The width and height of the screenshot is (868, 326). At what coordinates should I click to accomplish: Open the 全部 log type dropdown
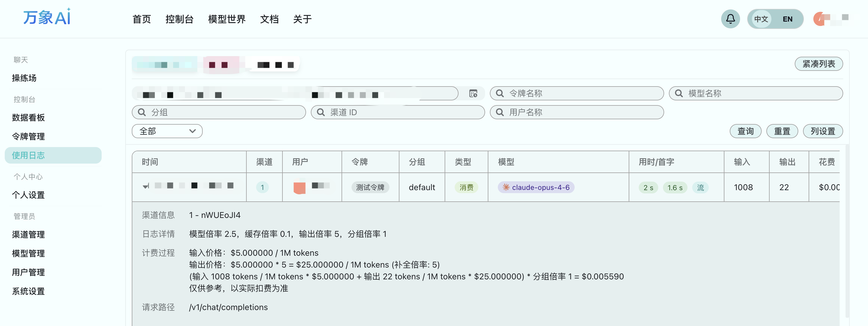pyautogui.click(x=167, y=131)
